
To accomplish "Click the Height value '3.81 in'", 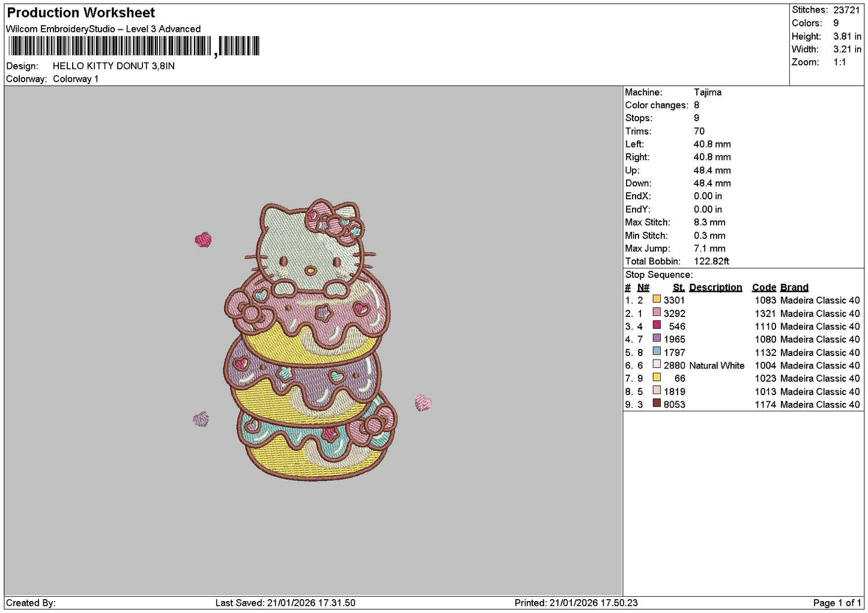I will coord(847,36).
